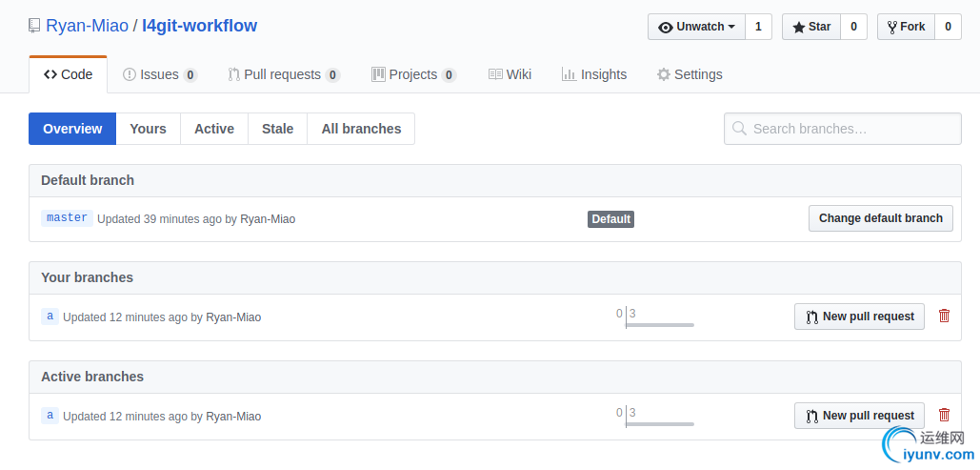Open the Projects tab
Image resolution: width=980 pixels, height=470 pixels.
tap(413, 74)
